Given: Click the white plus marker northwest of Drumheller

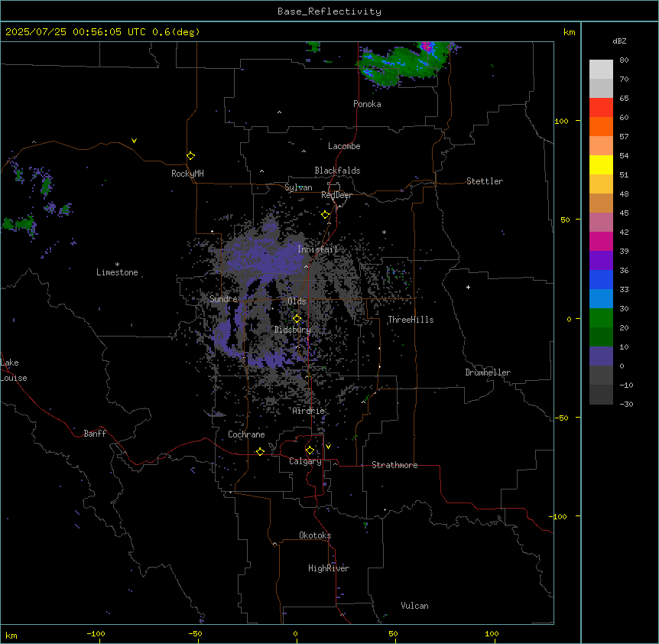Looking at the screenshot, I should [468, 287].
